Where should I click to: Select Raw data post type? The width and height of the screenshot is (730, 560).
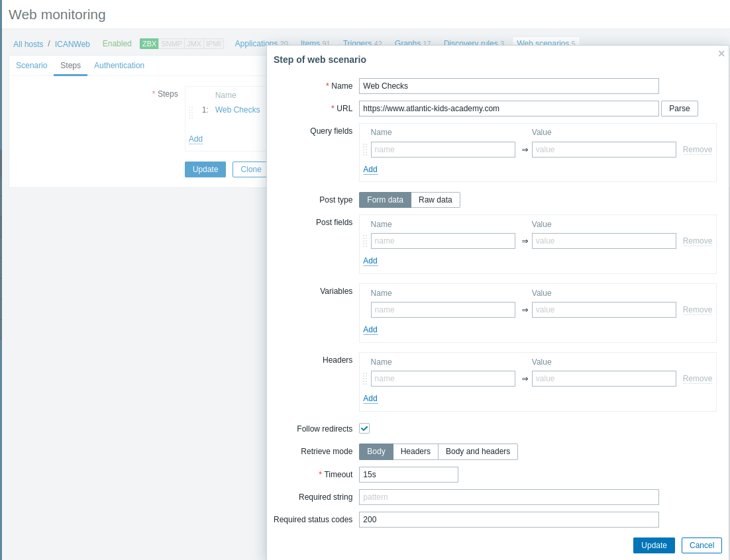pos(435,200)
